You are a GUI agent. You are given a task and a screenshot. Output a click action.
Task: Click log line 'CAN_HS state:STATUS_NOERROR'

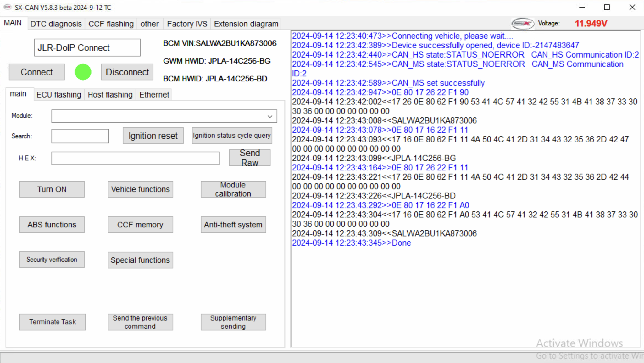coord(465,55)
